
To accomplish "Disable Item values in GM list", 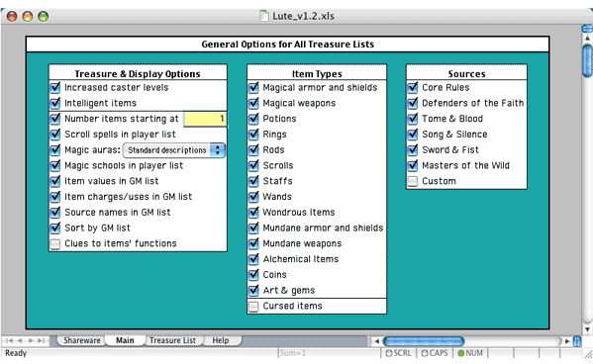I will pos(55,181).
